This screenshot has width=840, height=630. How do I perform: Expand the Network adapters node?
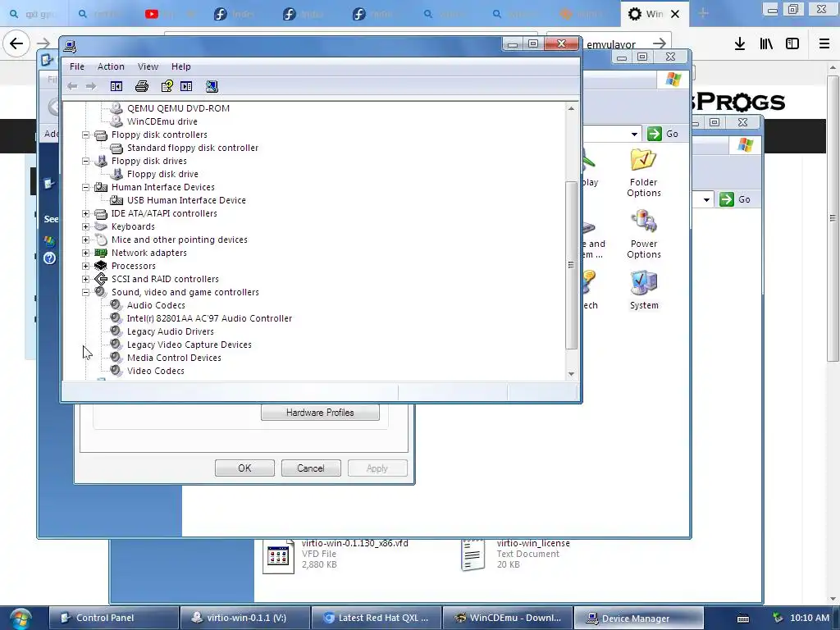tap(85, 253)
